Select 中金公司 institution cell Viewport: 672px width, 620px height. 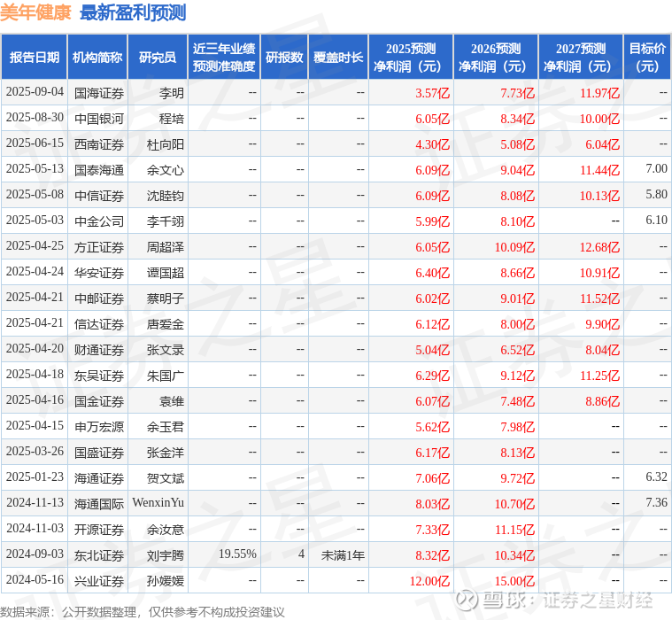[99, 221]
